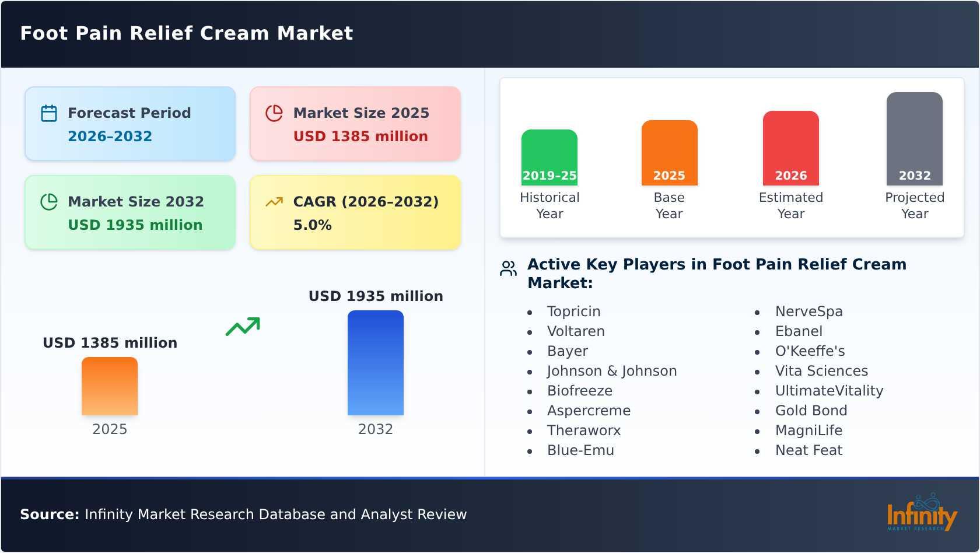Image resolution: width=980 pixels, height=553 pixels.
Task: Click the people icon beside Active Key Players
Action: [509, 268]
